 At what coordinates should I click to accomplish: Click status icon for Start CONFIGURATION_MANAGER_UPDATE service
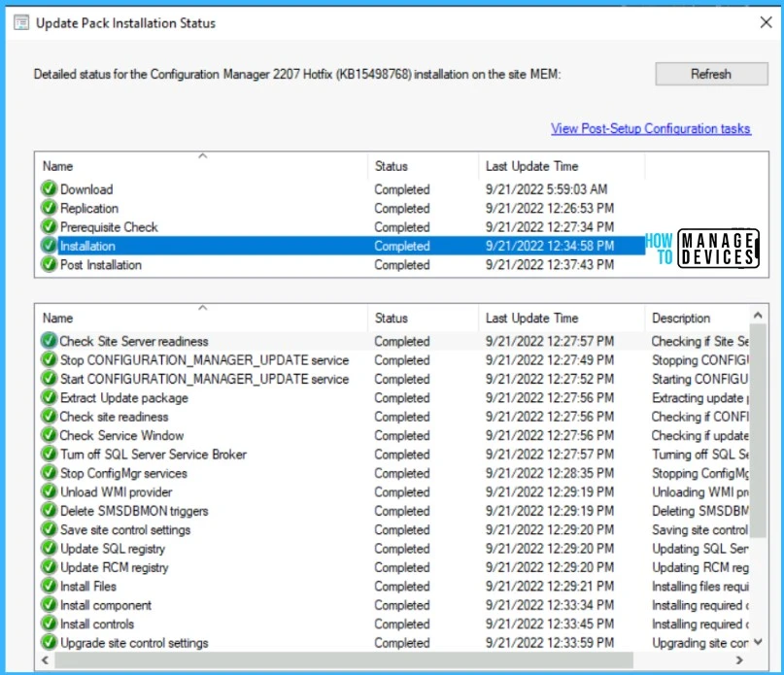pos(49,379)
